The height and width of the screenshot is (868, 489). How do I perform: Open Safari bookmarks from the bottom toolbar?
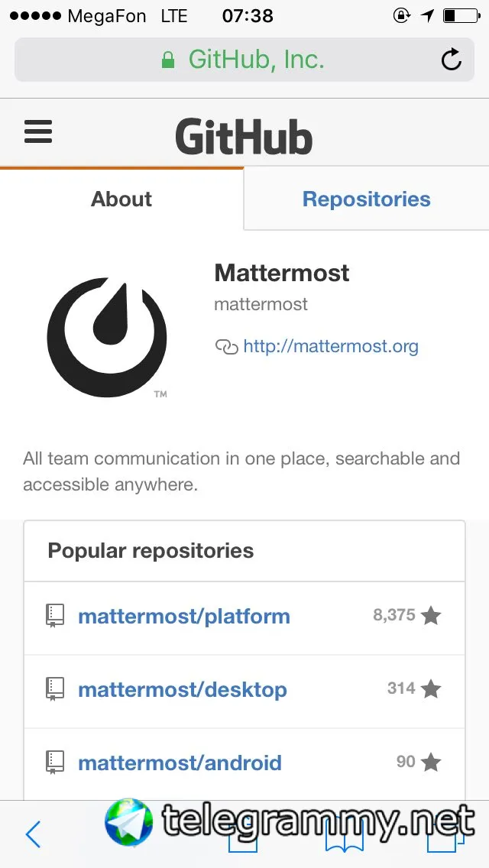344,837
